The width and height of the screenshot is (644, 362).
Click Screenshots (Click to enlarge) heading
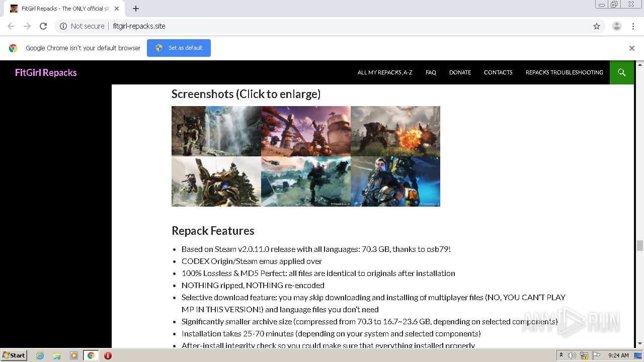[x=246, y=94]
